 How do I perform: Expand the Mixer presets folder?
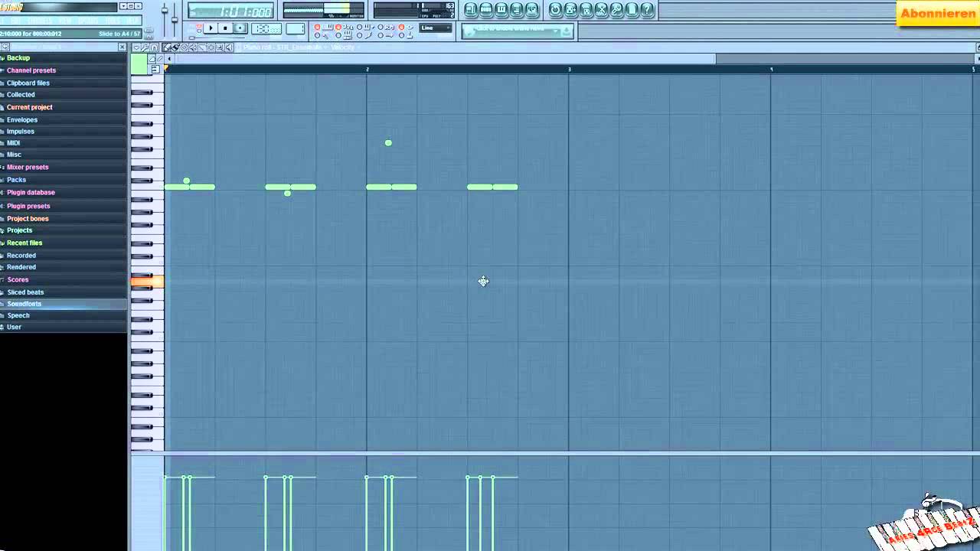click(x=28, y=168)
